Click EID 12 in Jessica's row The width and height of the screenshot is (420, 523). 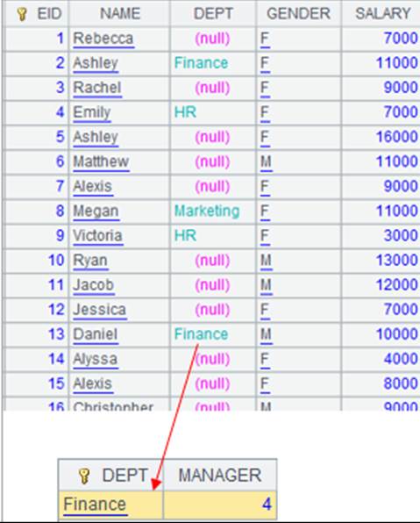[56, 310]
